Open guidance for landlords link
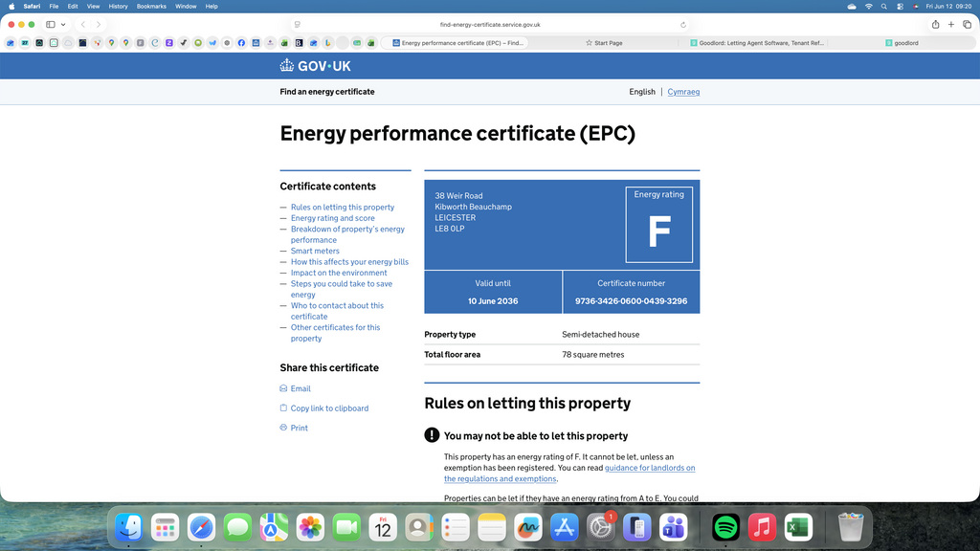The image size is (980, 551). coord(569,473)
